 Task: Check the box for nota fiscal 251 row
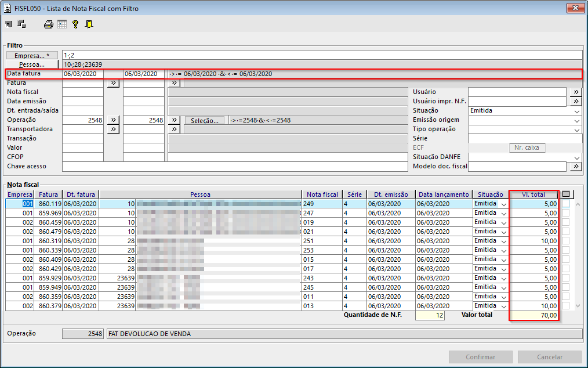(565, 241)
